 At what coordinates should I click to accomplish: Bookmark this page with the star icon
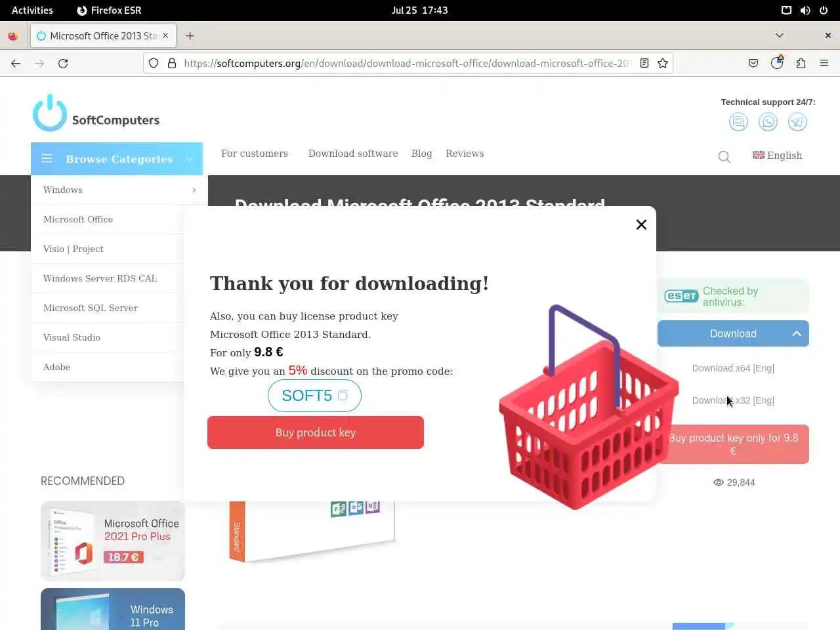[x=663, y=63]
